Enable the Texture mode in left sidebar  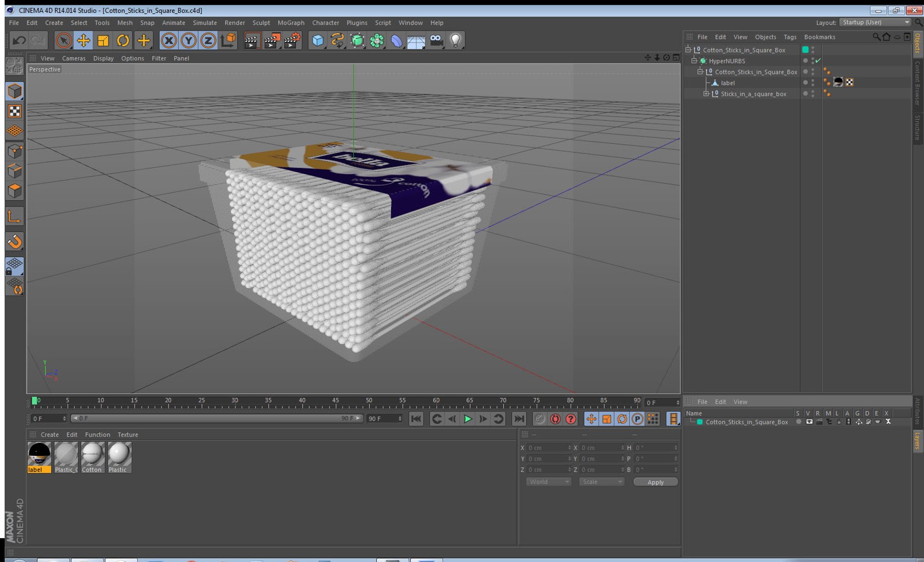pyautogui.click(x=15, y=111)
